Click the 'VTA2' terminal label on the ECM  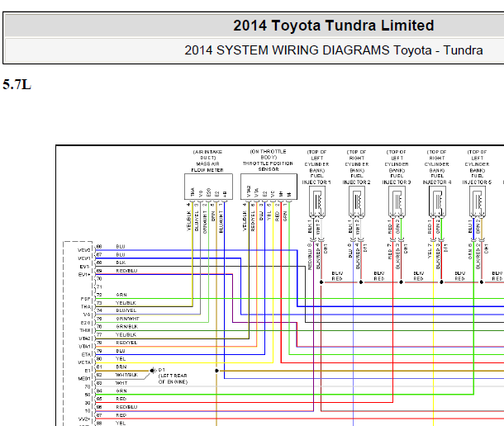[85, 338]
